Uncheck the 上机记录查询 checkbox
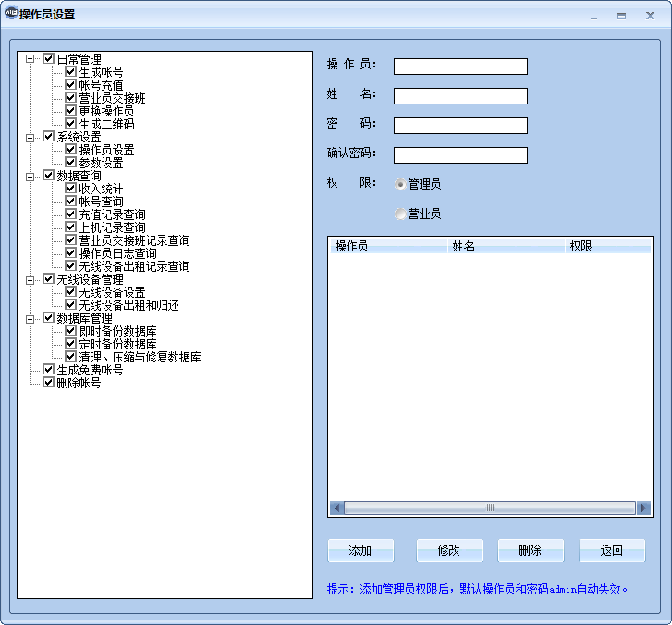672x625 pixels. 71,227
